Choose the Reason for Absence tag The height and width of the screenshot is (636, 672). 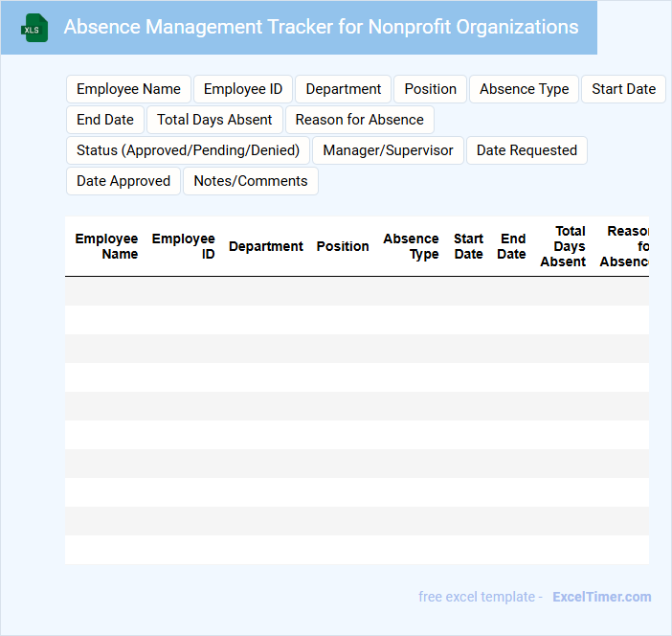point(359,120)
